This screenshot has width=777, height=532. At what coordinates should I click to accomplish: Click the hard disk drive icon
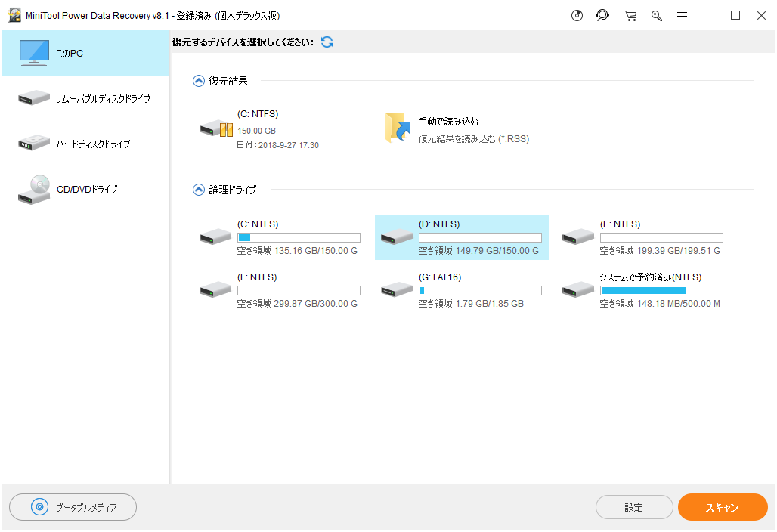[x=34, y=143]
